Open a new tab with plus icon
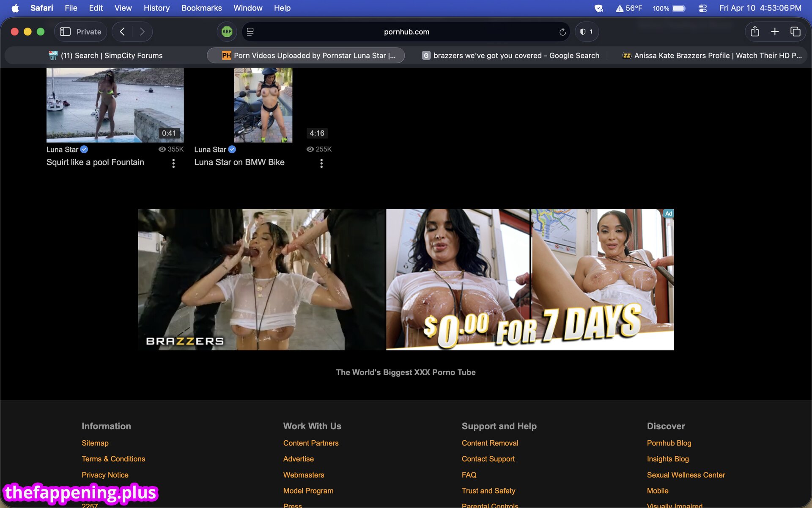Viewport: 812px width, 508px height. 775,32
